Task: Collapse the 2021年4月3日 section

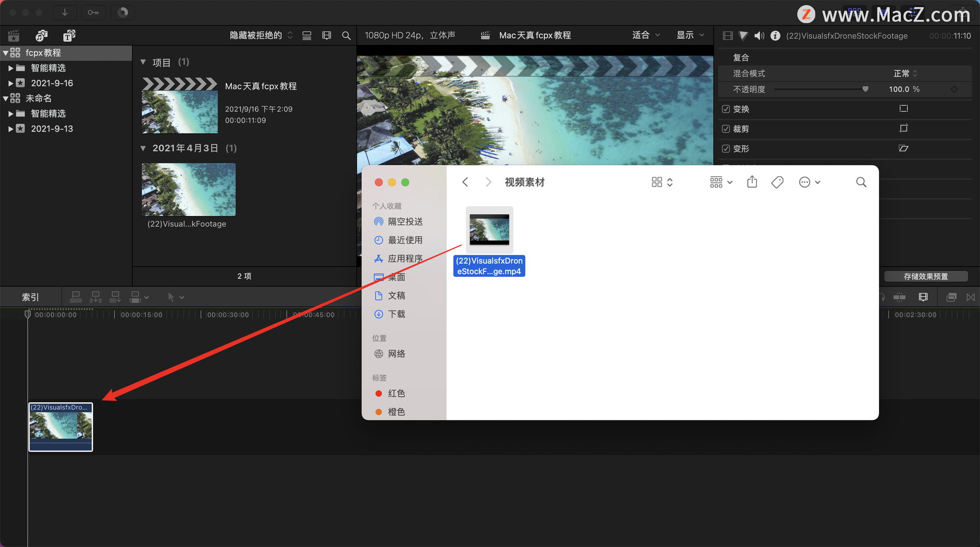Action: click(143, 149)
